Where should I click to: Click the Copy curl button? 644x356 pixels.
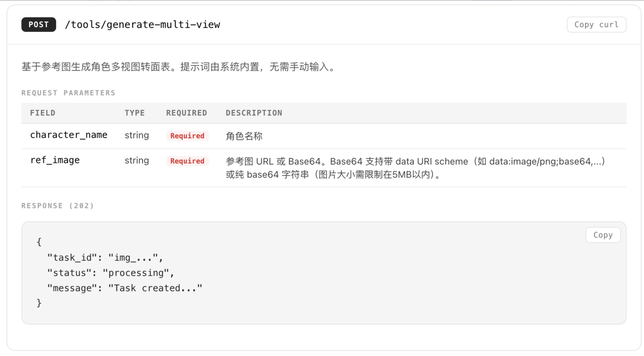pos(596,24)
